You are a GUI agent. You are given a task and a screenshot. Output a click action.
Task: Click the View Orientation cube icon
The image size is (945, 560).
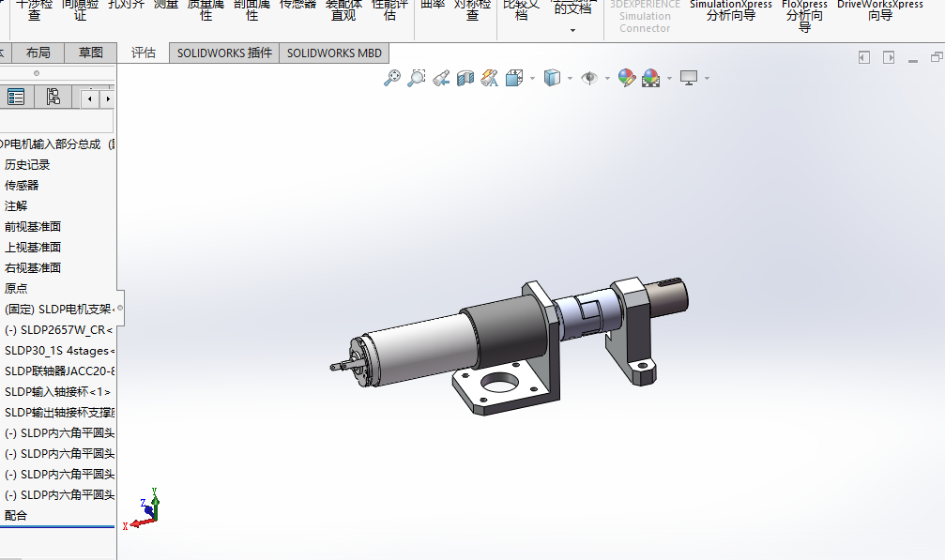click(x=514, y=78)
